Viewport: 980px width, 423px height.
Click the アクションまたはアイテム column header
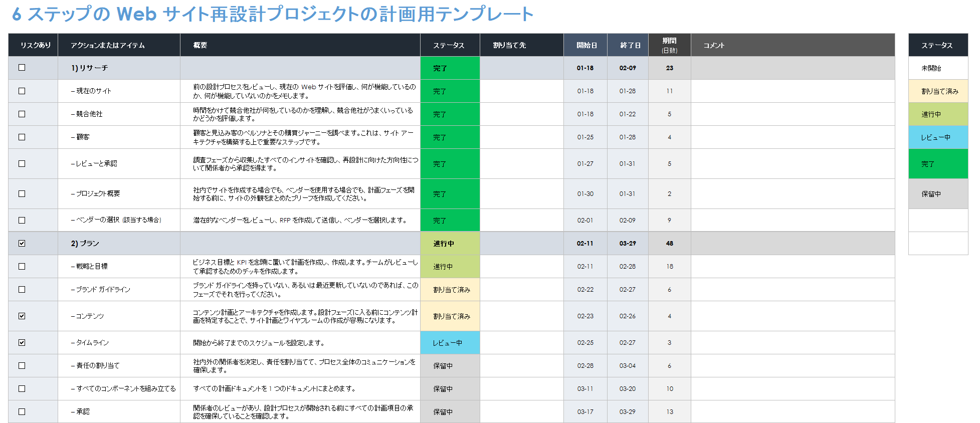119,45
